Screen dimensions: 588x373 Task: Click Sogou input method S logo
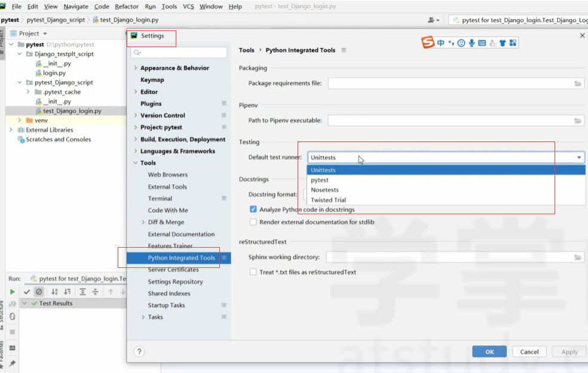[427, 42]
